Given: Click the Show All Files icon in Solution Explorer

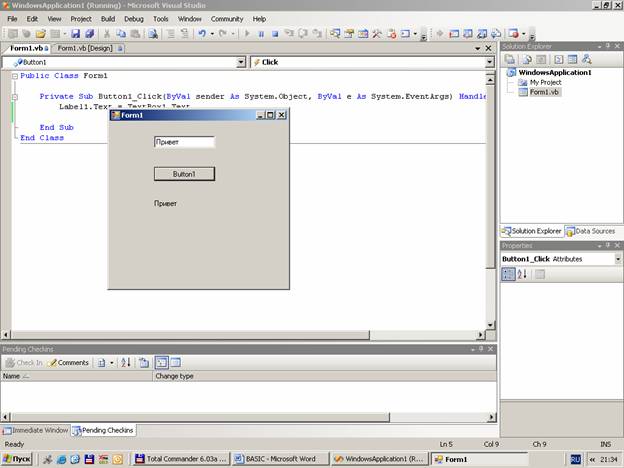Looking at the screenshot, I should [527, 59].
